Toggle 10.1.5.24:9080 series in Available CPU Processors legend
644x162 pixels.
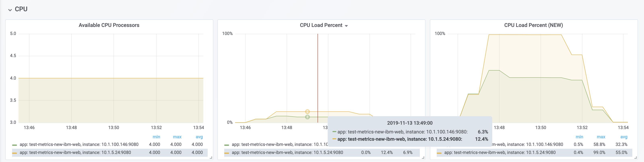pyautogui.click(x=75, y=153)
